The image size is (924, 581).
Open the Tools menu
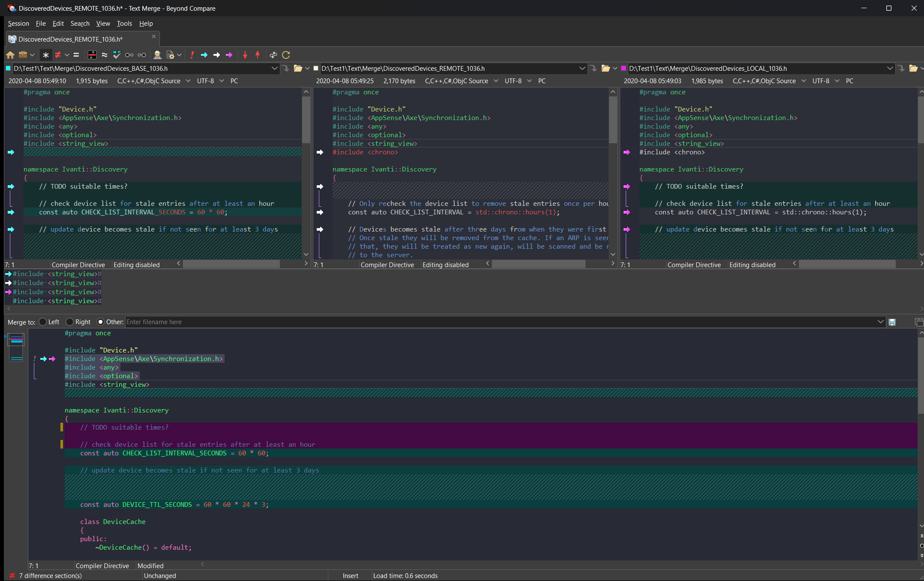[124, 24]
